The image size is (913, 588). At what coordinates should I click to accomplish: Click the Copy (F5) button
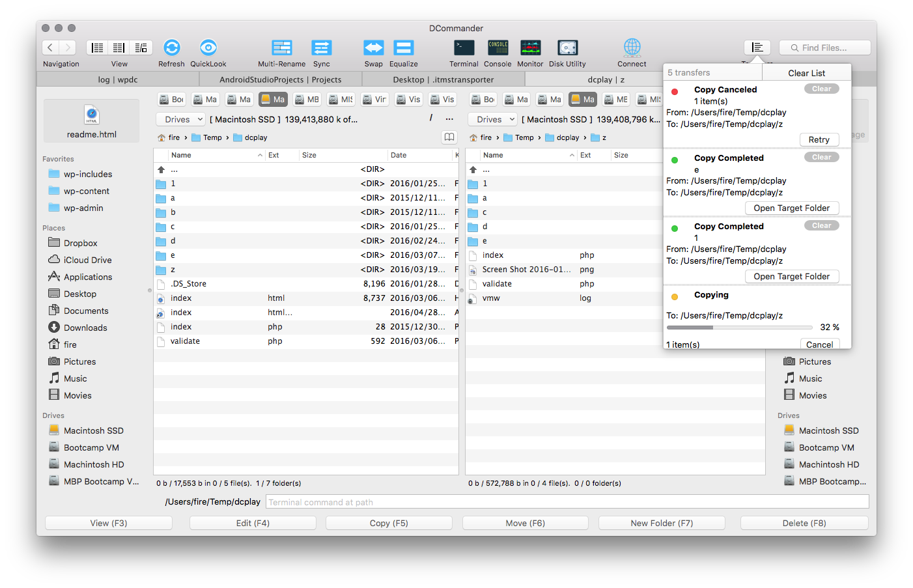click(389, 523)
